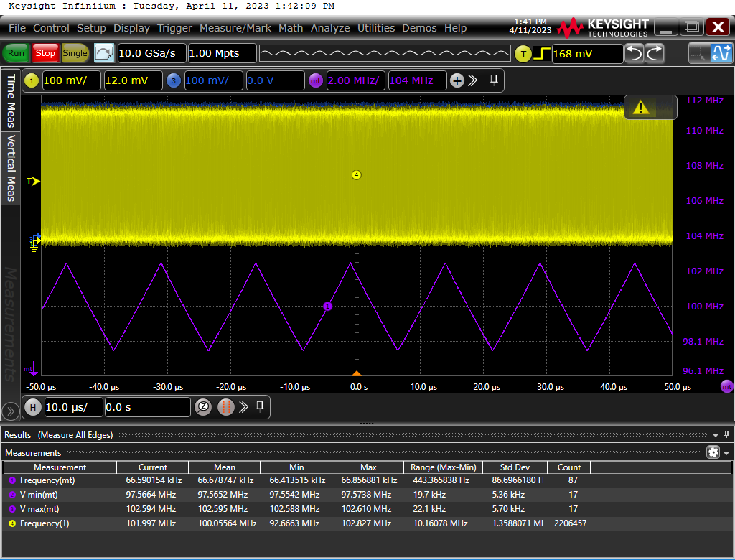
Task: Open the Control menu
Action: tap(51, 28)
